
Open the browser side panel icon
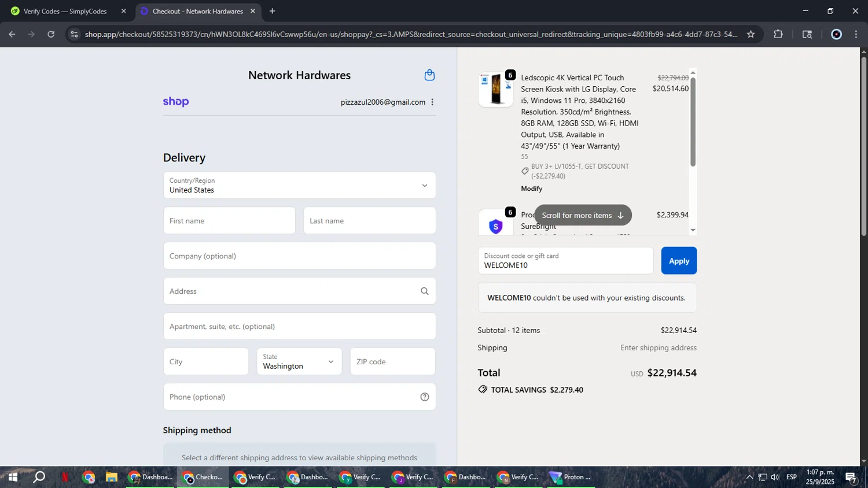point(807,34)
